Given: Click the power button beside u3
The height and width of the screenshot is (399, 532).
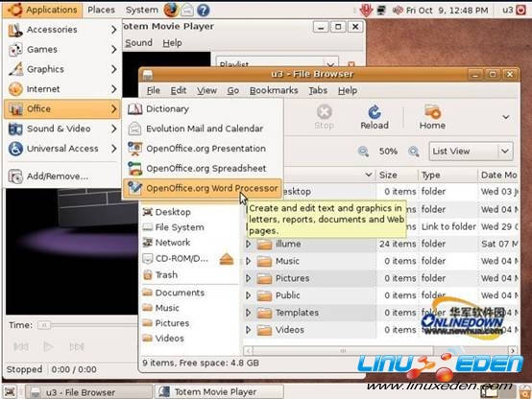Looking at the screenshot, I should point(521,11).
